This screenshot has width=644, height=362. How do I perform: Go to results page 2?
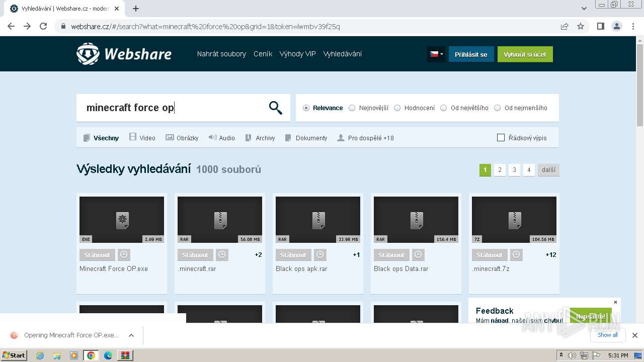[500, 170]
